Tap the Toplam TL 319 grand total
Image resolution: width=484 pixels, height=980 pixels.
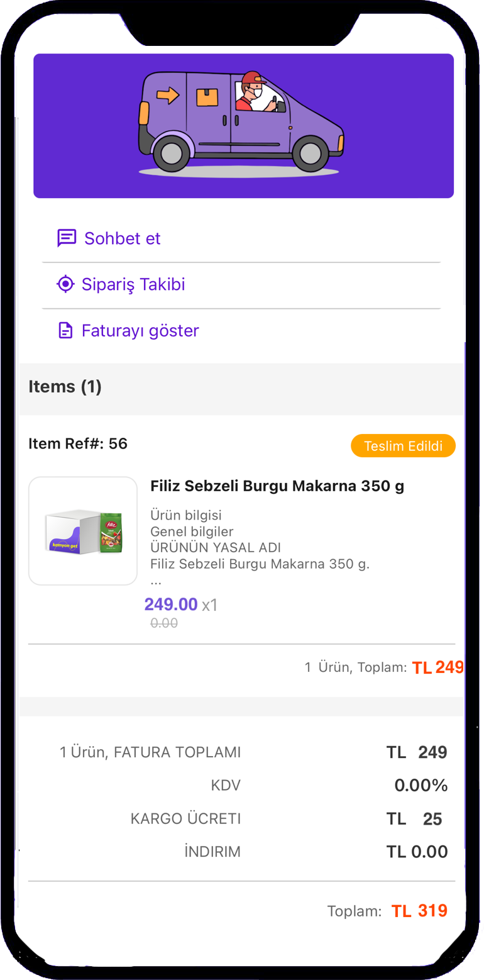(419, 911)
